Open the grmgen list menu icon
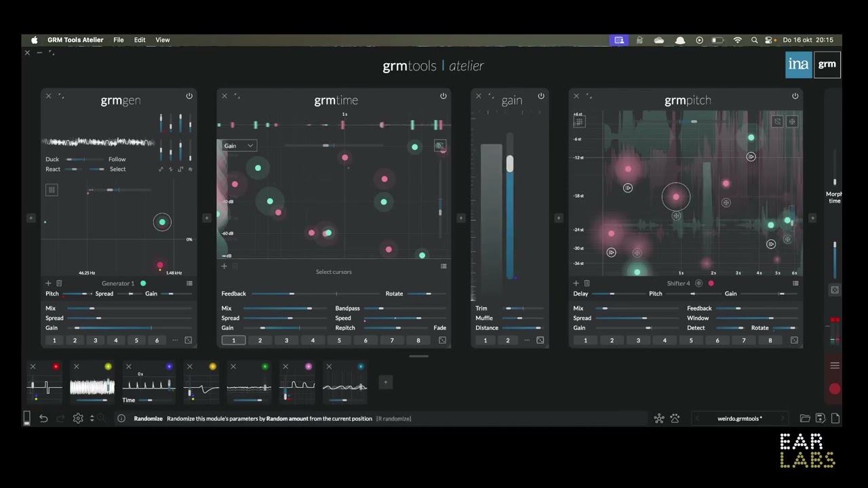This screenshot has width=868, height=488. (189, 283)
